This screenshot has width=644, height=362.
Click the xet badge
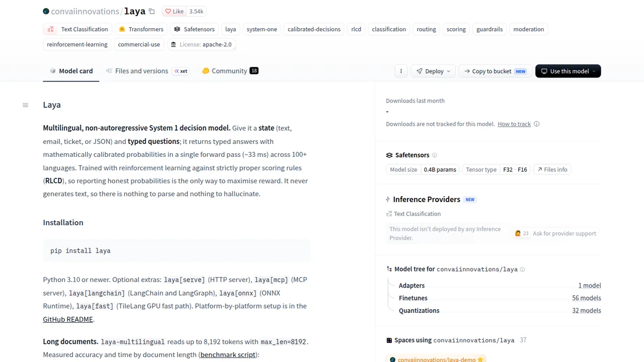click(181, 71)
